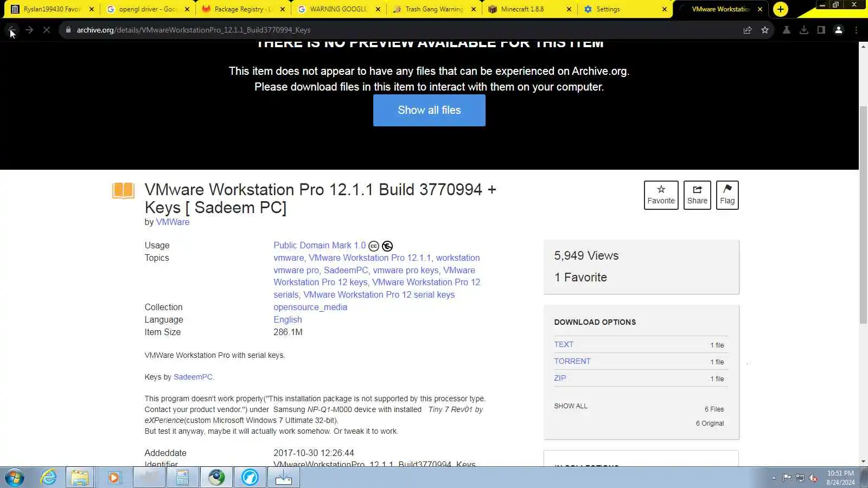The width and height of the screenshot is (868, 488).
Task: Open Windows Media Player from the taskbar
Action: 114,478
